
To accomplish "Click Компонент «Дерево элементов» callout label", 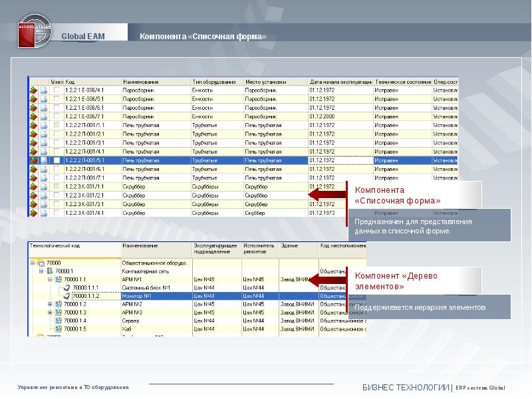I will [396, 281].
